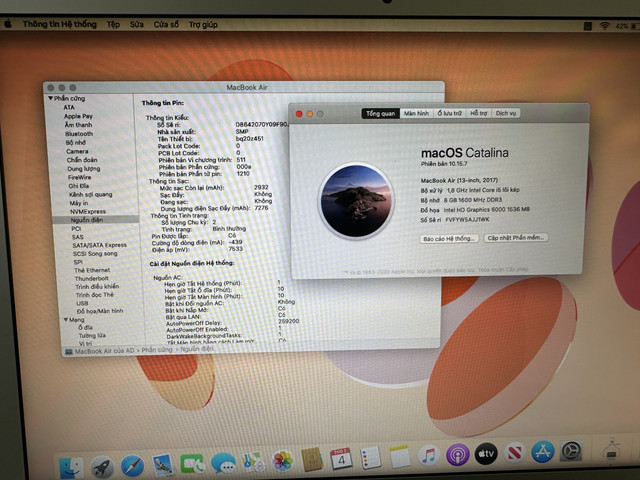Collapse the Phần cứng section triangle
Viewport: 640px width, 480px height.
point(50,98)
